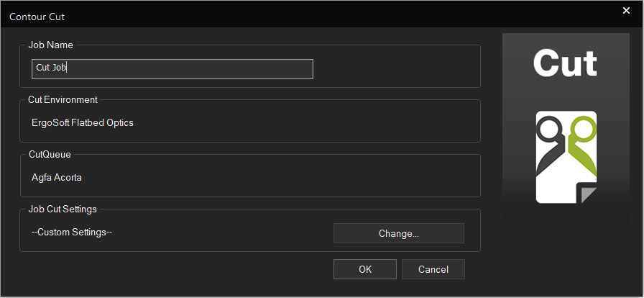Click the Cut Environment group label
This screenshot has width=644, height=298.
coord(63,99)
